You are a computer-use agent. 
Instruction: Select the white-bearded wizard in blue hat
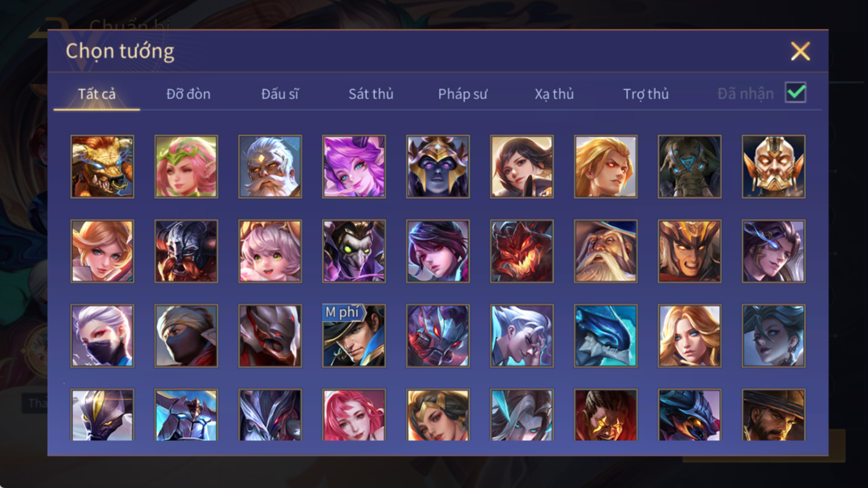[x=606, y=251]
